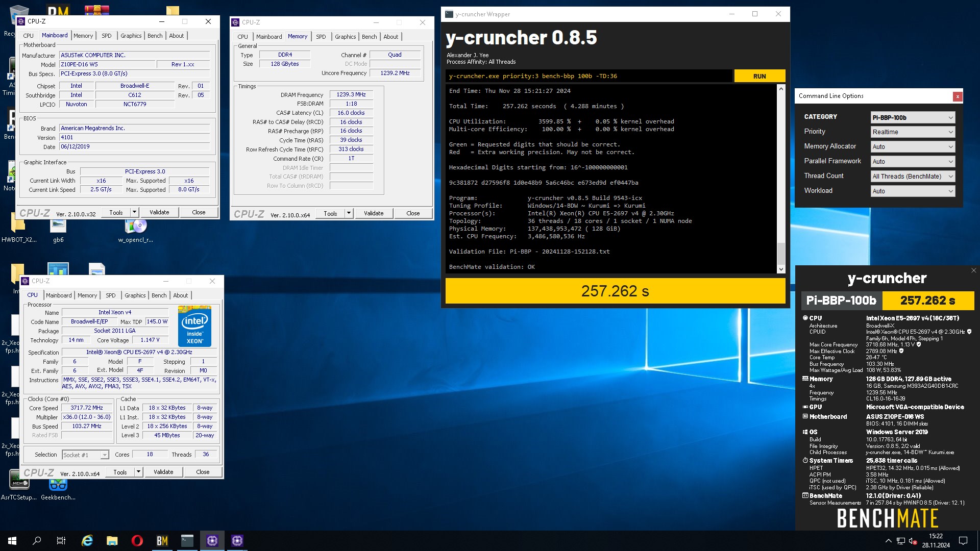Open Graphics tab in Memory CPU-Z window
This screenshot has height=551, width=980.
coord(346,37)
